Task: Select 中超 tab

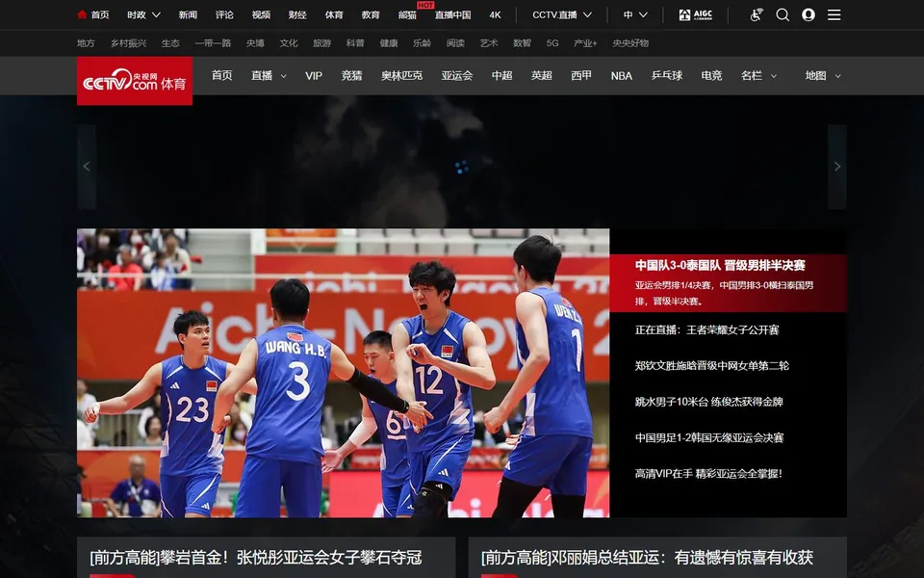Action: click(502, 75)
